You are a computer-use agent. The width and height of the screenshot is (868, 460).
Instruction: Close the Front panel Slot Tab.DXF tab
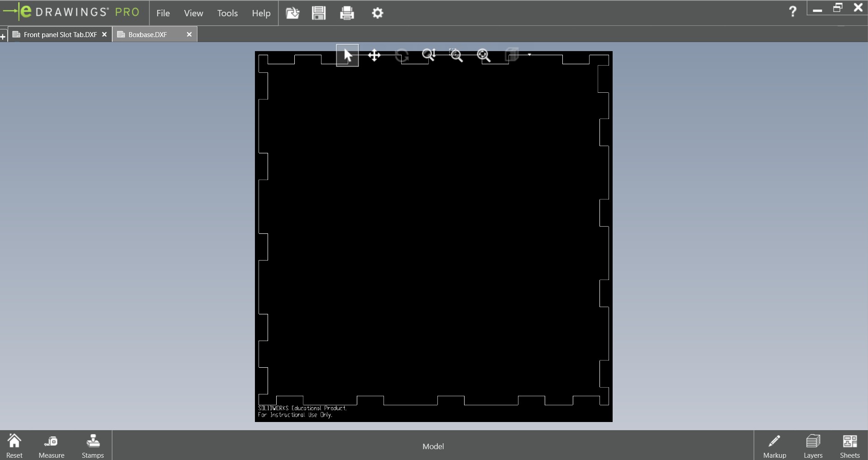pos(104,34)
